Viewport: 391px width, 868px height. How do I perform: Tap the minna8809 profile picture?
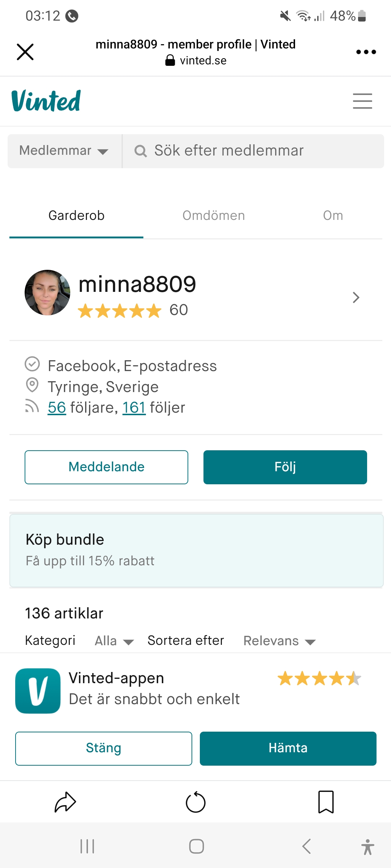point(47,293)
